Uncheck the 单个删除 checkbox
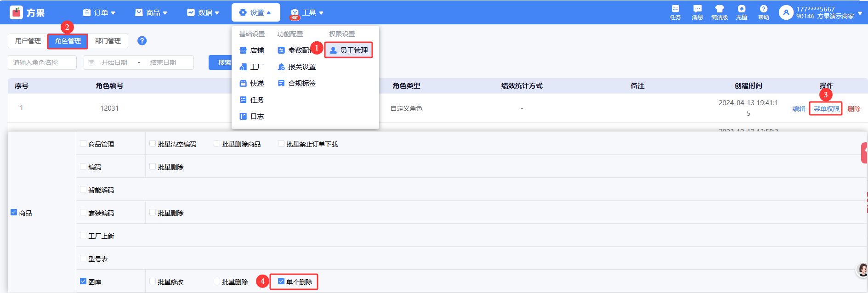 tap(281, 281)
